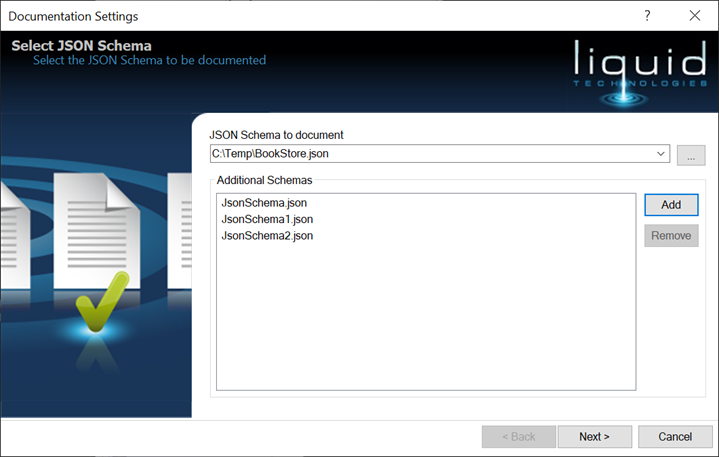Click empty area in Additional Schemas list

pyautogui.click(x=425, y=320)
